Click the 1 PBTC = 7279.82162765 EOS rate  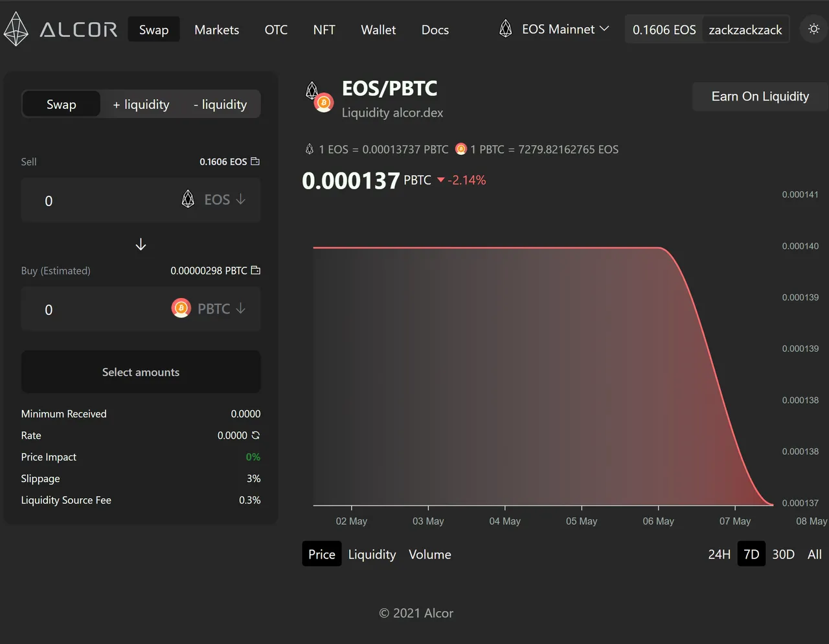544,149
